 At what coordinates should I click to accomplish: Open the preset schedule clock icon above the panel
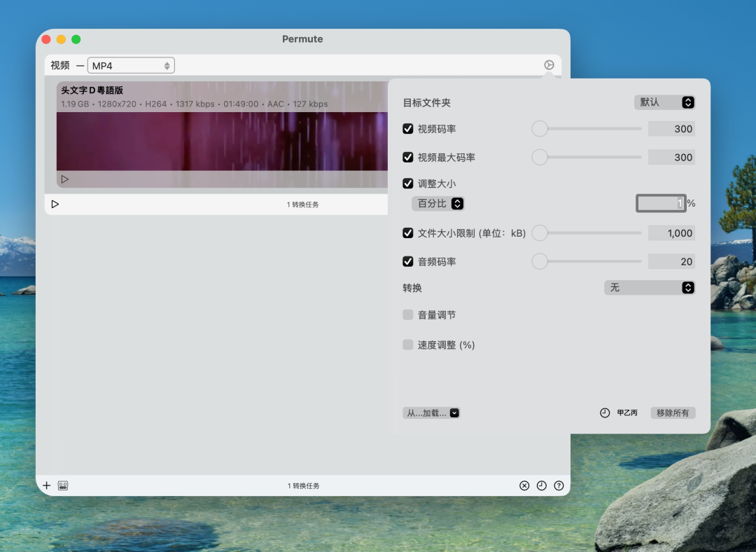(549, 64)
